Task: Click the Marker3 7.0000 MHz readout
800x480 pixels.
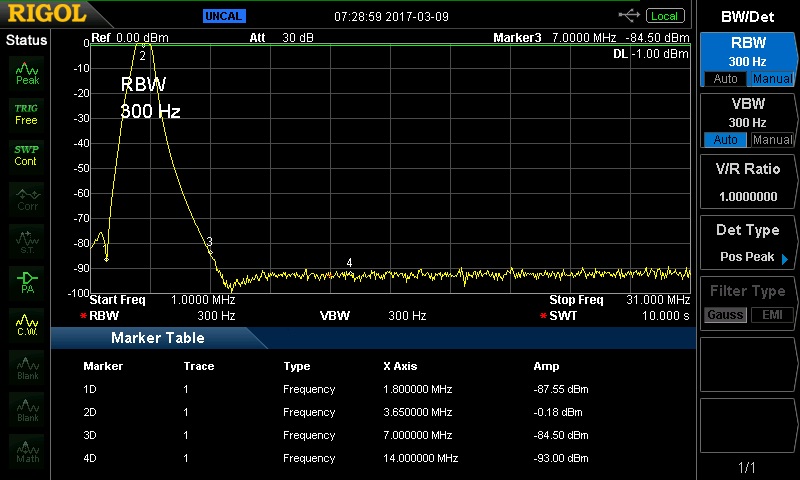Action: click(591, 38)
